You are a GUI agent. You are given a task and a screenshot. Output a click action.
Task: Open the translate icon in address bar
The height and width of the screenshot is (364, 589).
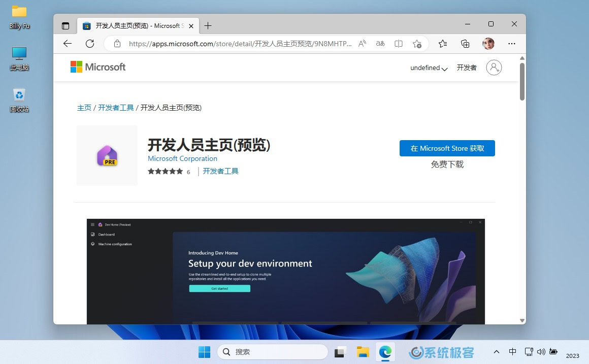coord(380,44)
